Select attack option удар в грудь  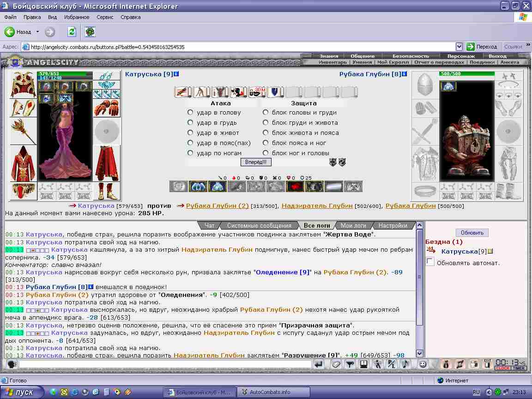coord(190,122)
